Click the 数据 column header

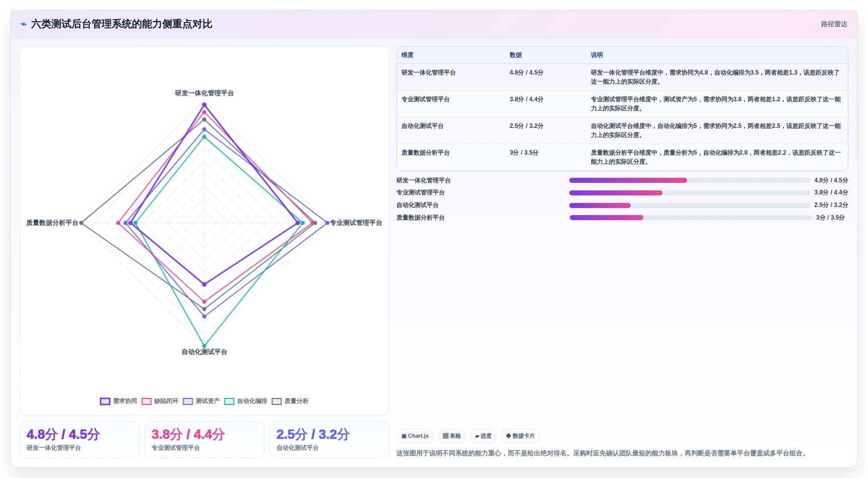click(515, 55)
